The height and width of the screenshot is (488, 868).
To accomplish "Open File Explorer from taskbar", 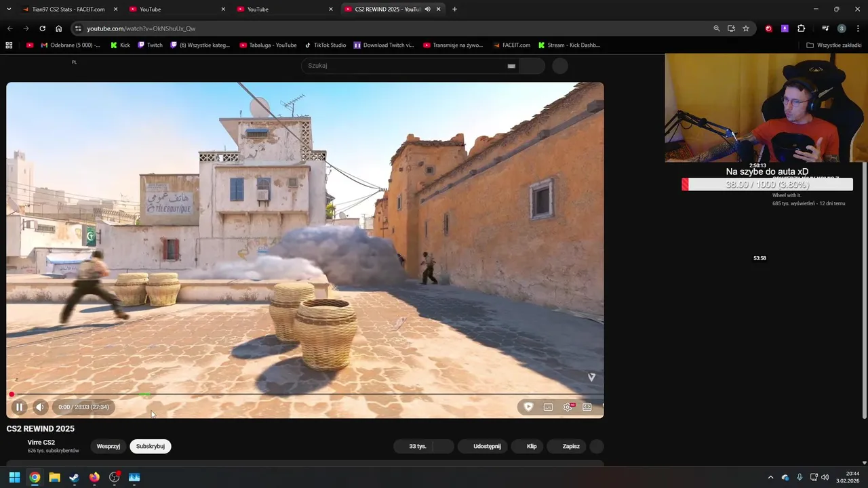I will coord(54,477).
